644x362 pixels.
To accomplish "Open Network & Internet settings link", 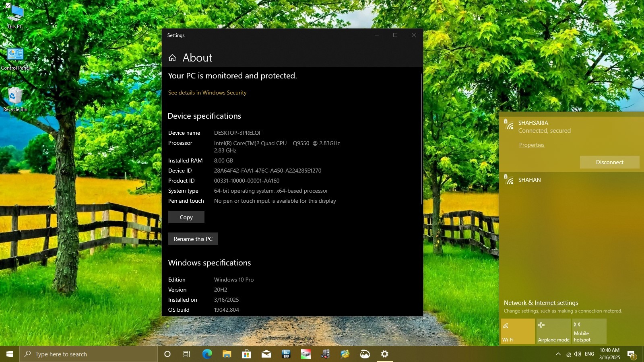I will [x=541, y=303].
